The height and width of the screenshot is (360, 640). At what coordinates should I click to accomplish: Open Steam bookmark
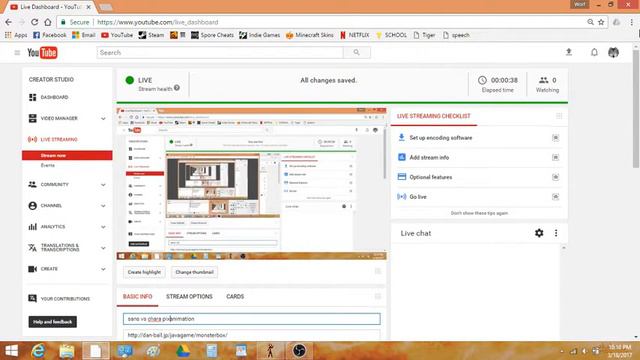151,35
